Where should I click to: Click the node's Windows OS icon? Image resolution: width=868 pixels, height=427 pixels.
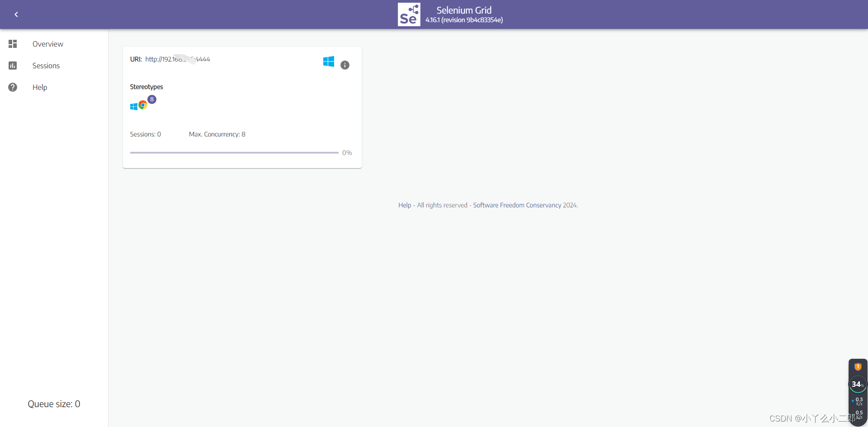329,61
